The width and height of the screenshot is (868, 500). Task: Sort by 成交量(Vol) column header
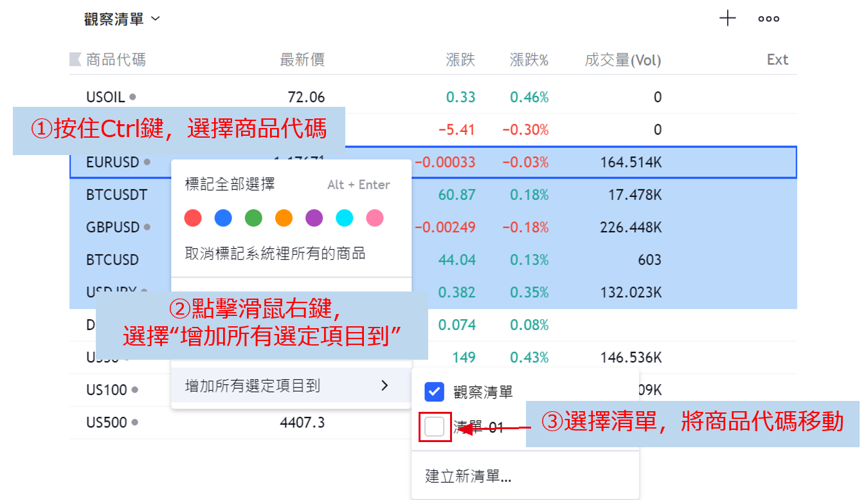click(623, 60)
